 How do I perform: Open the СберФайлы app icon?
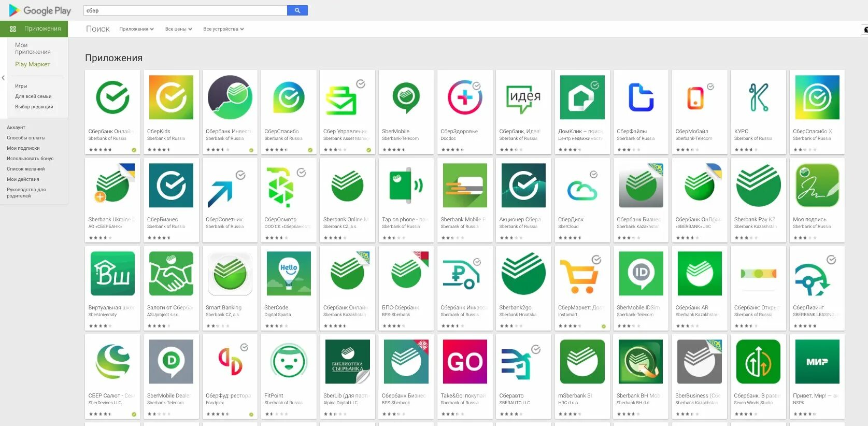point(641,97)
